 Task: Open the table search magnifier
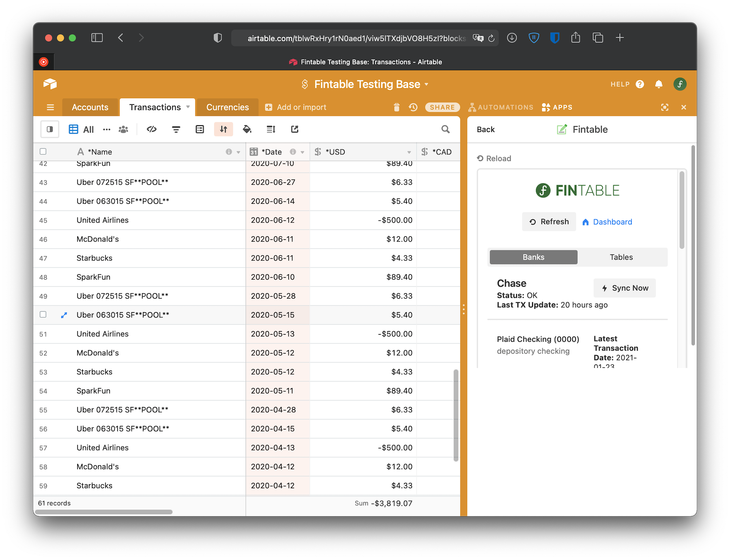(x=445, y=129)
